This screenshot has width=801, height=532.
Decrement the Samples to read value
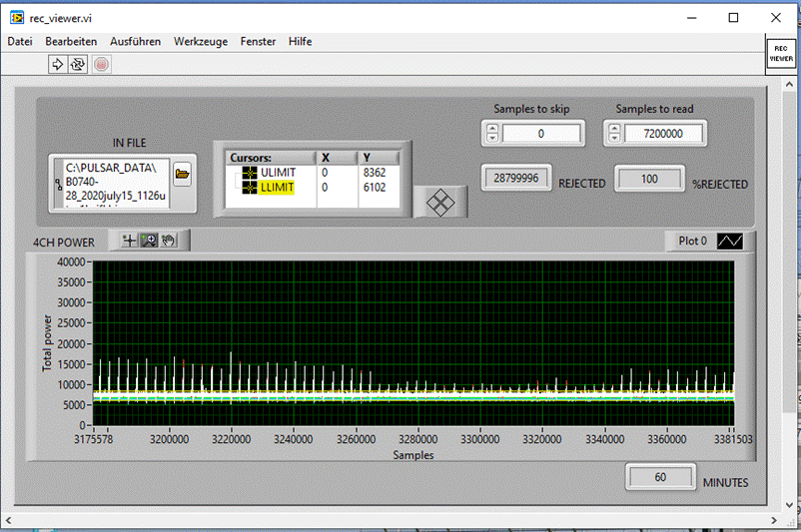[x=615, y=138]
